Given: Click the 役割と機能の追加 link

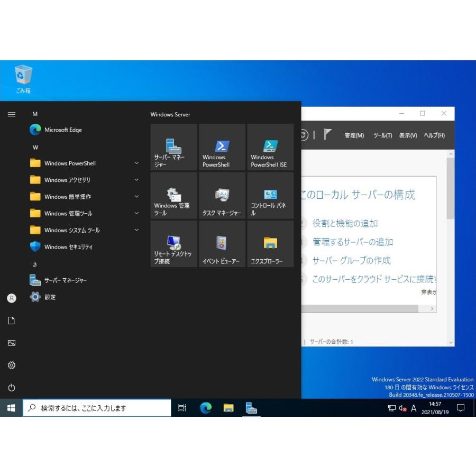Looking at the screenshot, I should [x=345, y=223].
